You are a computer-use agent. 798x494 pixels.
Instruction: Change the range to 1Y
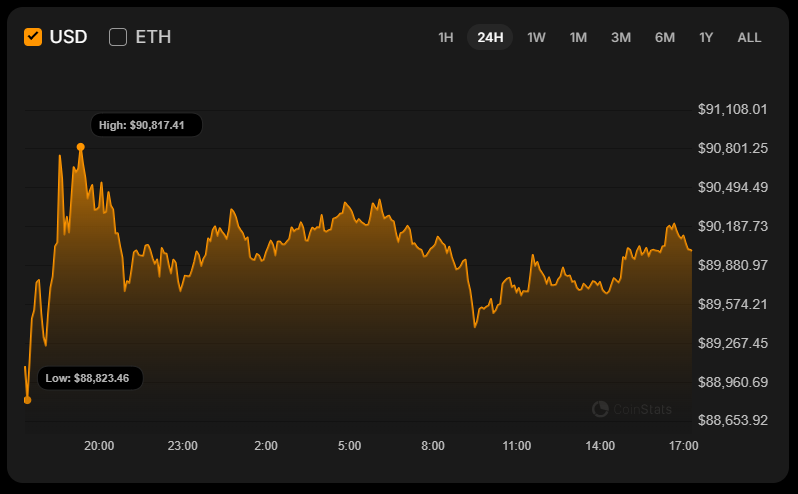coord(706,37)
